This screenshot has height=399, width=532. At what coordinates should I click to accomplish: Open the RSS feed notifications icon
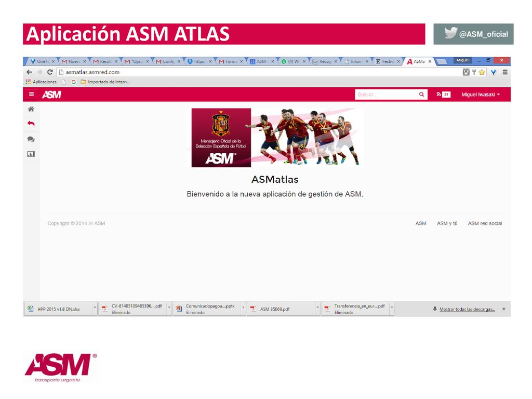pyautogui.click(x=438, y=95)
